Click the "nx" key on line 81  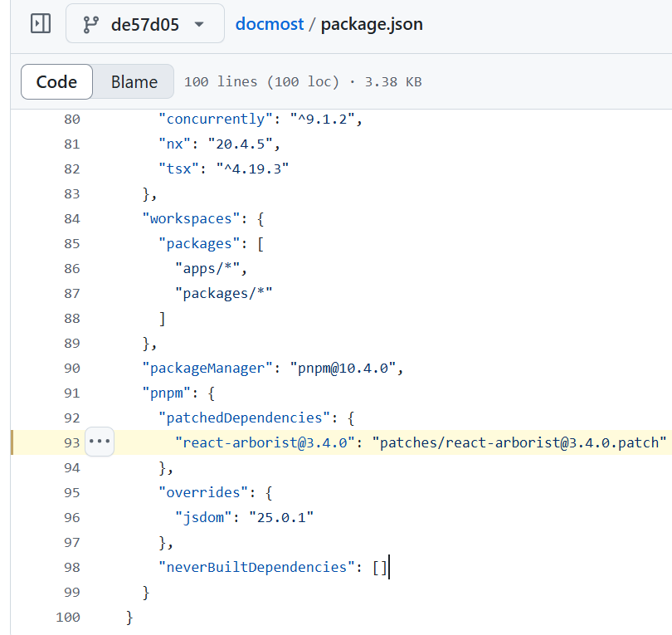[x=174, y=144]
